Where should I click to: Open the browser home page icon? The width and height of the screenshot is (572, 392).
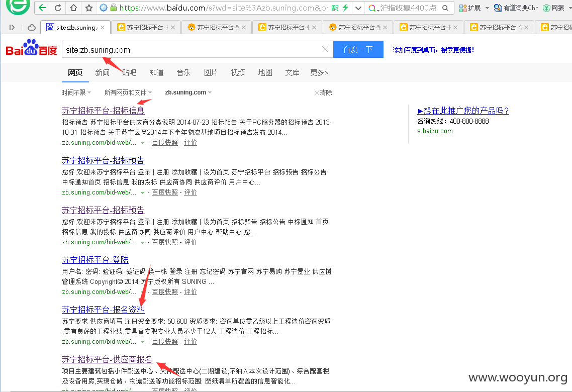73,8
